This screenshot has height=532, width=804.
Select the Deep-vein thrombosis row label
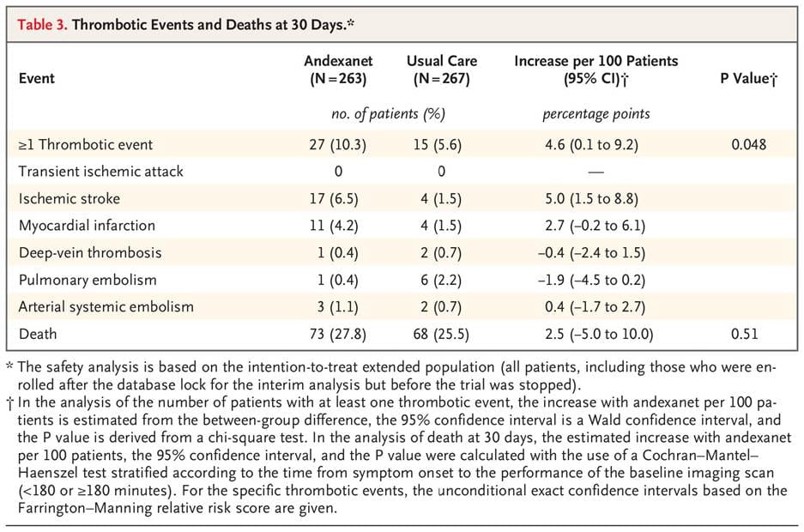pyautogui.click(x=89, y=253)
